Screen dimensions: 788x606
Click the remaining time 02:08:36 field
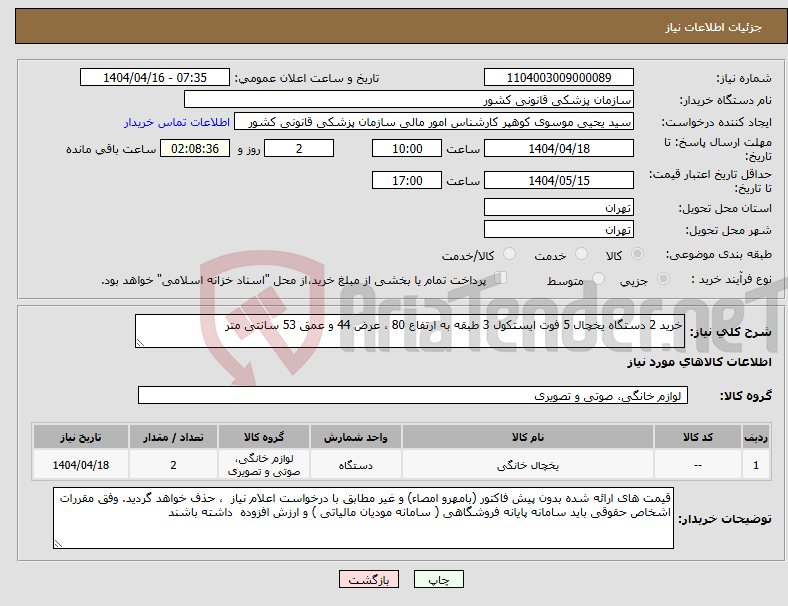coord(195,148)
